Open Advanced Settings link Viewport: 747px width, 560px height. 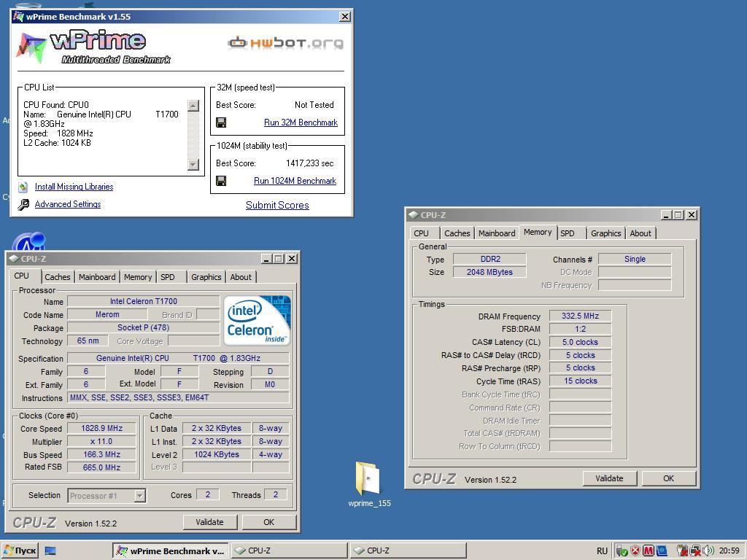pos(68,204)
